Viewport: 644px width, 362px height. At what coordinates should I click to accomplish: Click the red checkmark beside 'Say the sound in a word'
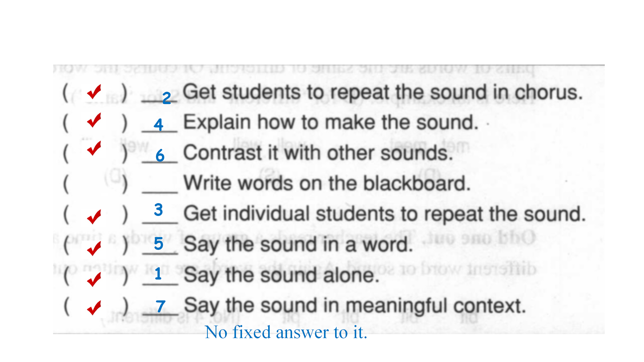point(94,248)
